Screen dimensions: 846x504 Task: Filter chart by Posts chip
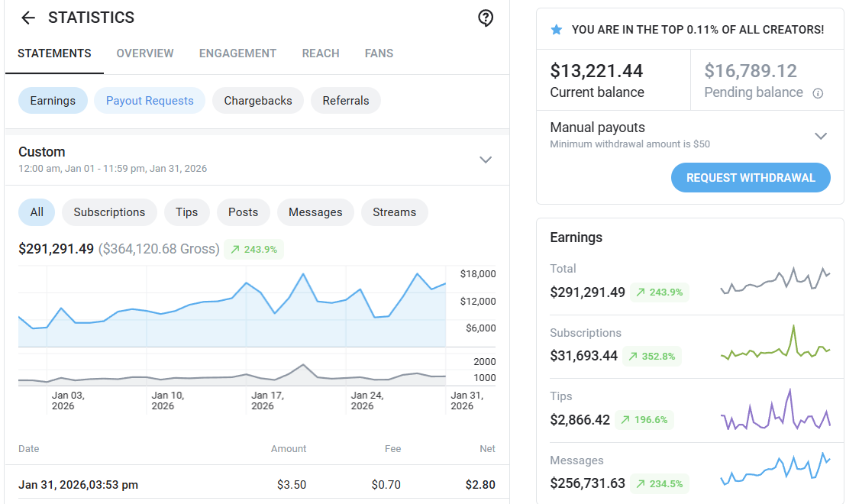click(x=244, y=212)
